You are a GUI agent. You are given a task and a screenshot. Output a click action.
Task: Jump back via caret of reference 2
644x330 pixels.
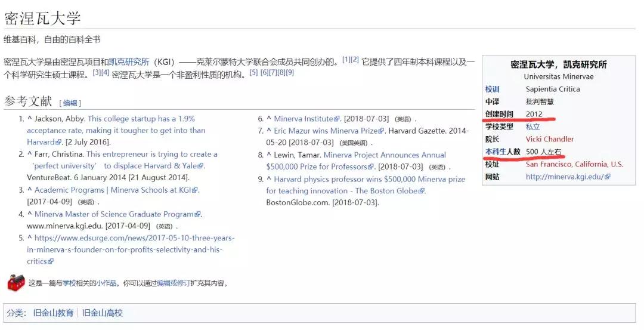coord(30,154)
